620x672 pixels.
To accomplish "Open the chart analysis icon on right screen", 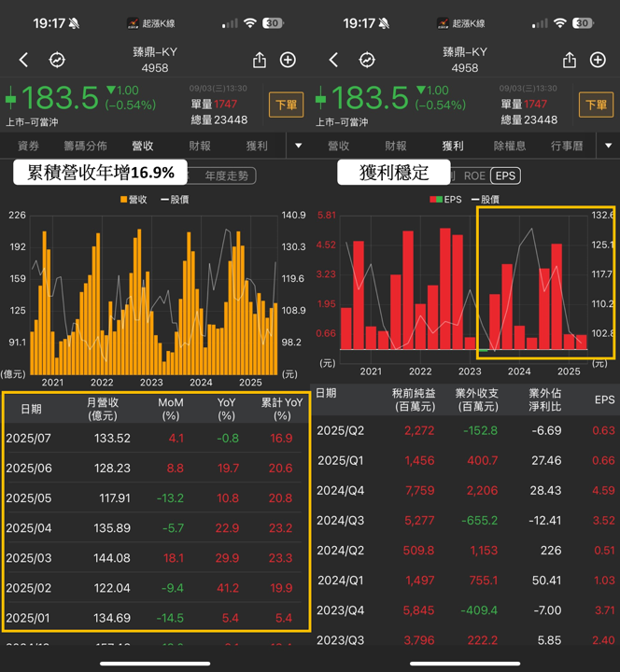I will 367,60.
